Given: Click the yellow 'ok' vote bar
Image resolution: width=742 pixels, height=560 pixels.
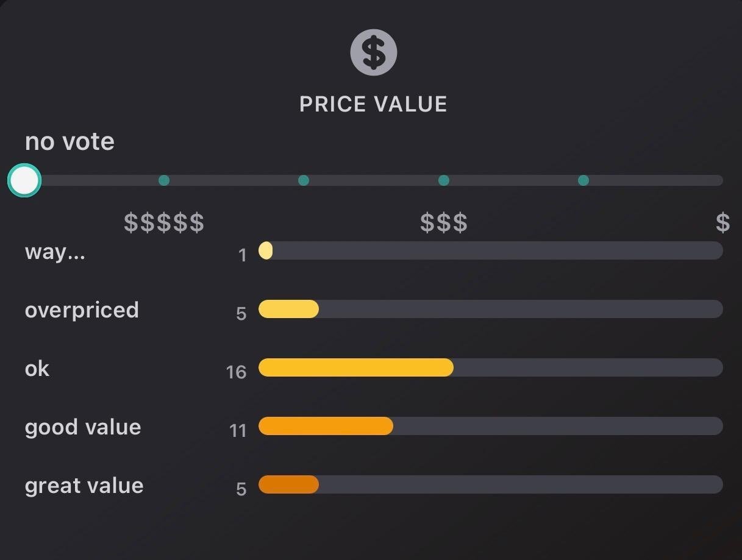Looking at the screenshot, I should (355, 367).
